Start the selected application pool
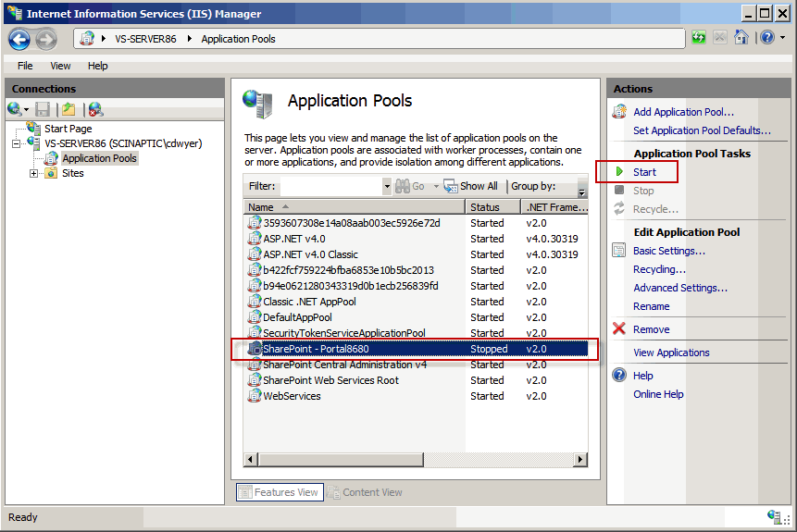This screenshot has height=532, width=797. click(644, 172)
